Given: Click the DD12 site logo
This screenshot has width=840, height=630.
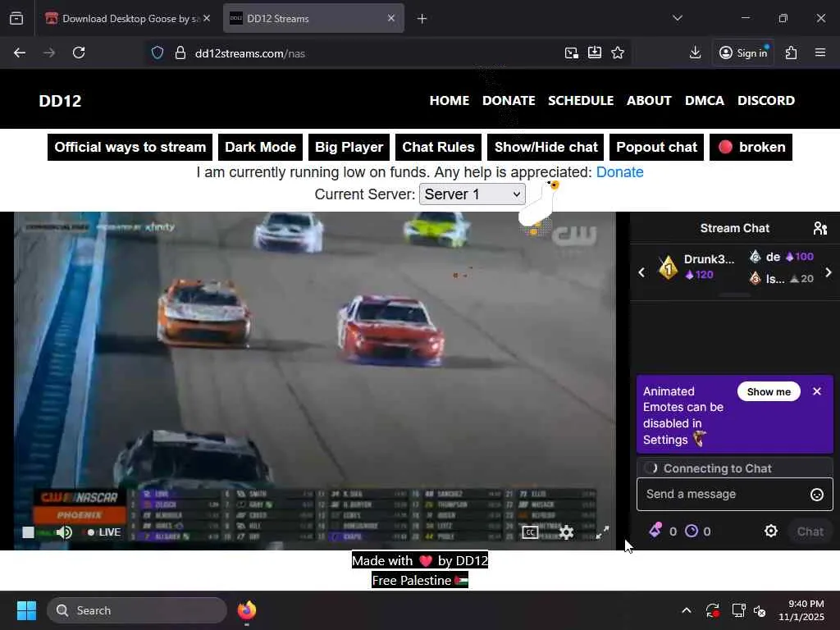Looking at the screenshot, I should click(60, 101).
